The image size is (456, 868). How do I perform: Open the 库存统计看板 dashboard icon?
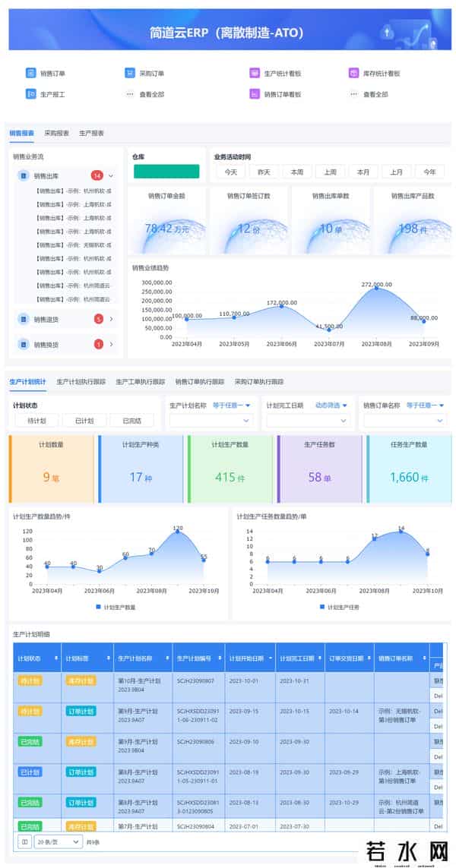(353, 73)
